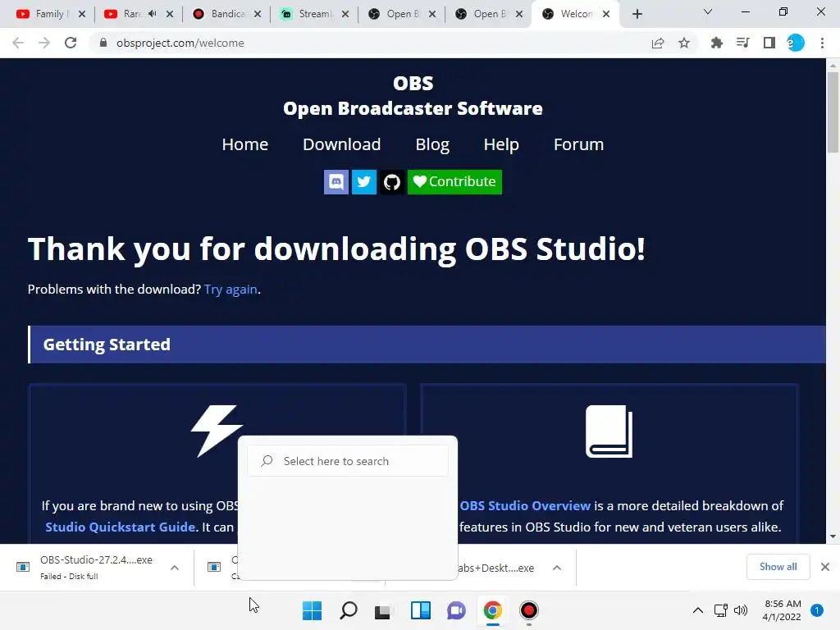Click the Try again link
This screenshot has width=840, height=630.
coord(231,290)
